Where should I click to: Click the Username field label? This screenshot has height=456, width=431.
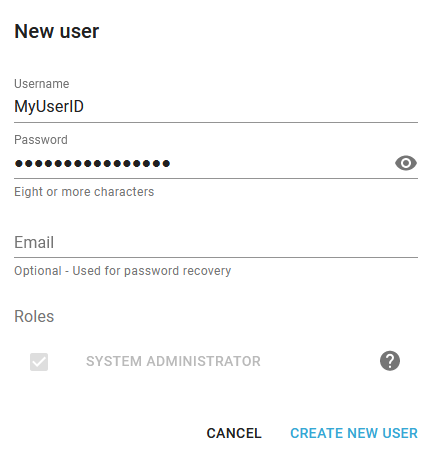42,84
